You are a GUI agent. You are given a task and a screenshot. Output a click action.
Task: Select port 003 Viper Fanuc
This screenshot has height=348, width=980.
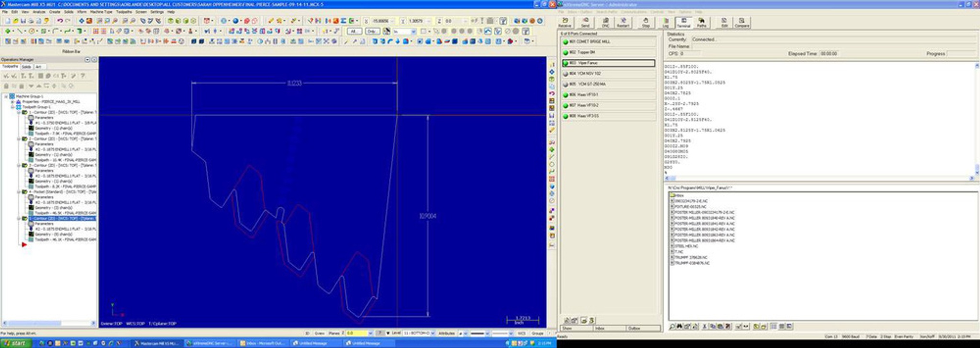(x=608, y=63)
